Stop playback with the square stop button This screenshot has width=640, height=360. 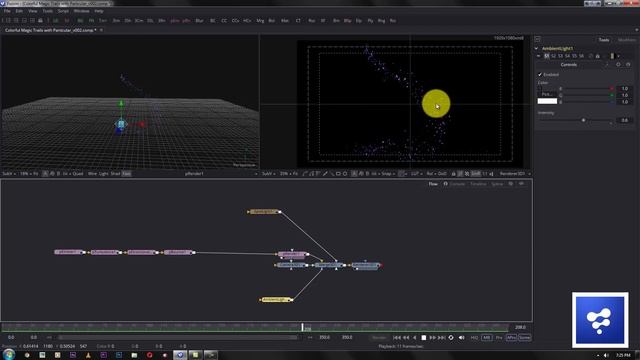[x=424, y=338]
